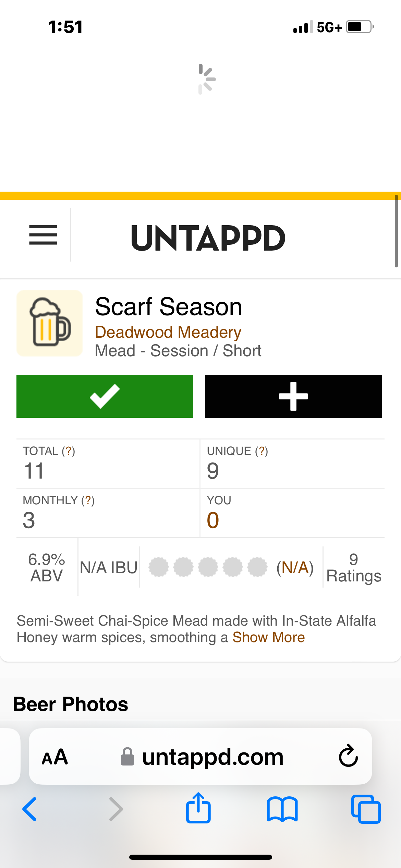
Task: Tap the black plus add button
Action: pos(293,396)
